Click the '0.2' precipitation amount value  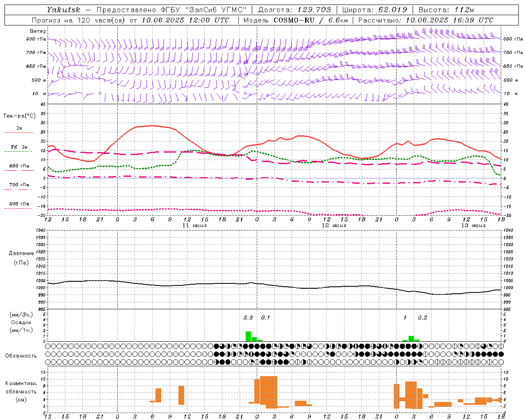(422, 318)
